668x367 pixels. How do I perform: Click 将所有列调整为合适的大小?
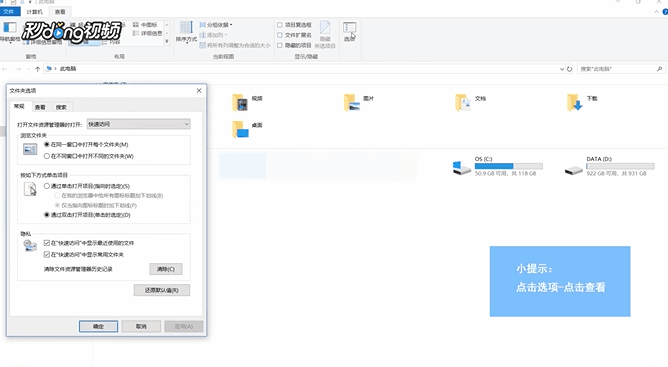235,45
